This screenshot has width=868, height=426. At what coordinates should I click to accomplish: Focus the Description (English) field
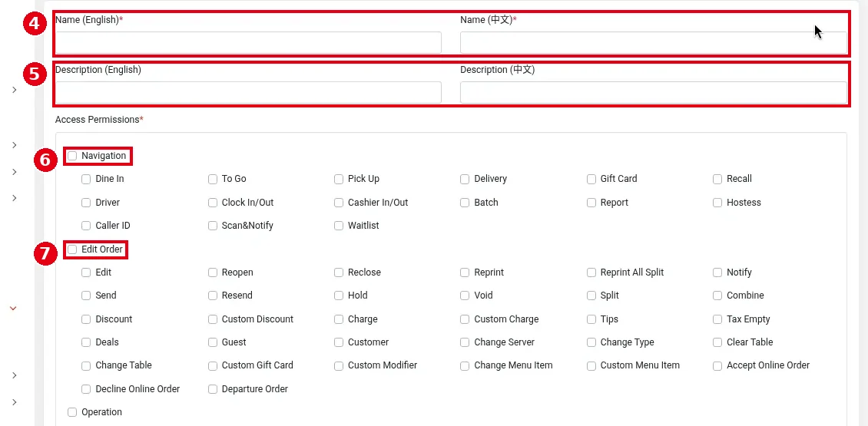point(248,92)
